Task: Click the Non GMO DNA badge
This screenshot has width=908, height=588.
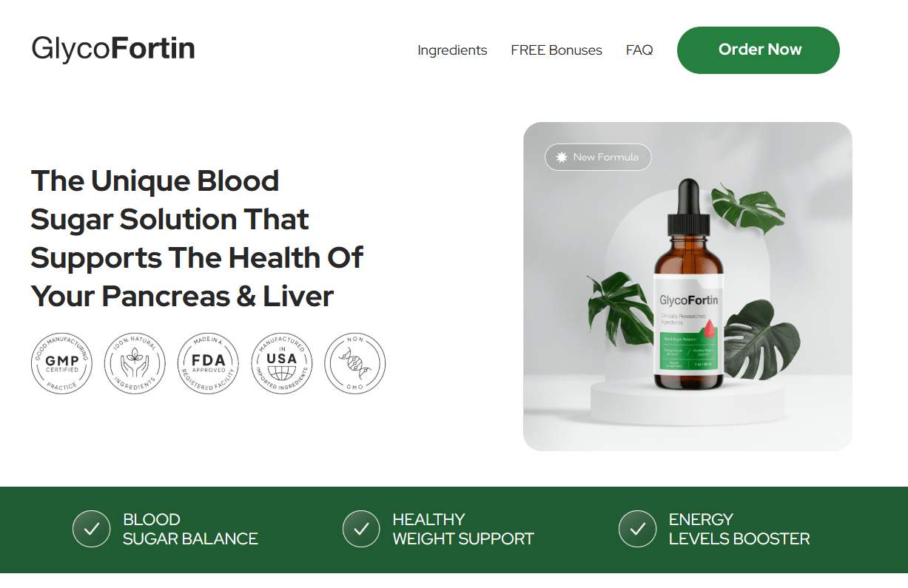Action: click(x=355, y=362)
